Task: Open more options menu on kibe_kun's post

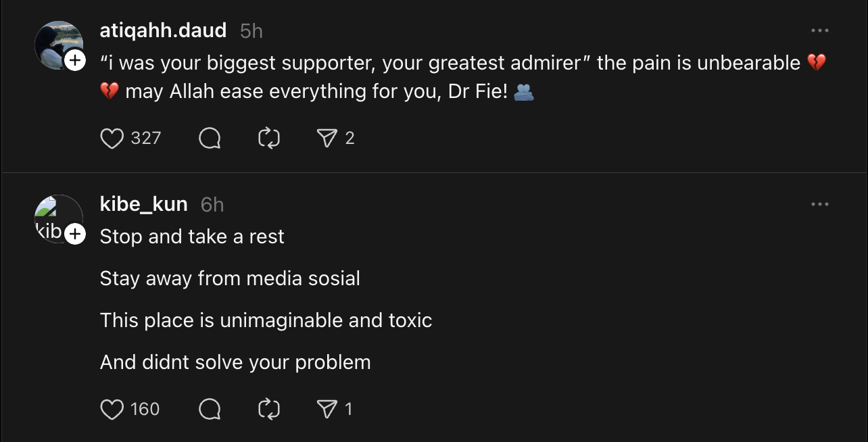Action: [x=819, y=205]
